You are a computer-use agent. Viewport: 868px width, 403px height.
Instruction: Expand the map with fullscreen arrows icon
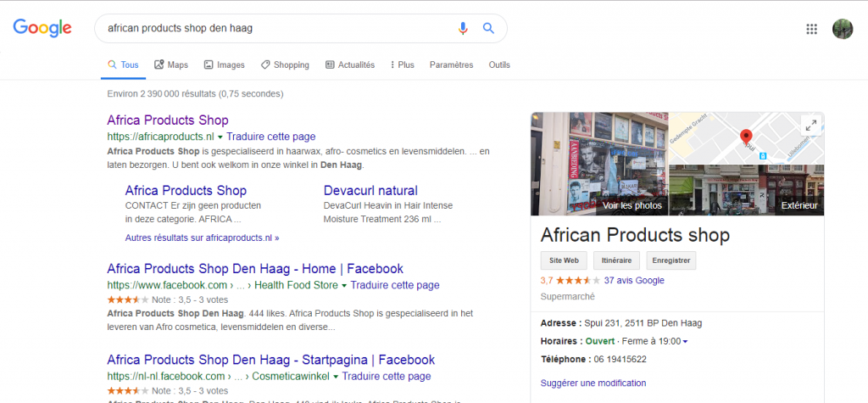pos(811,126)
